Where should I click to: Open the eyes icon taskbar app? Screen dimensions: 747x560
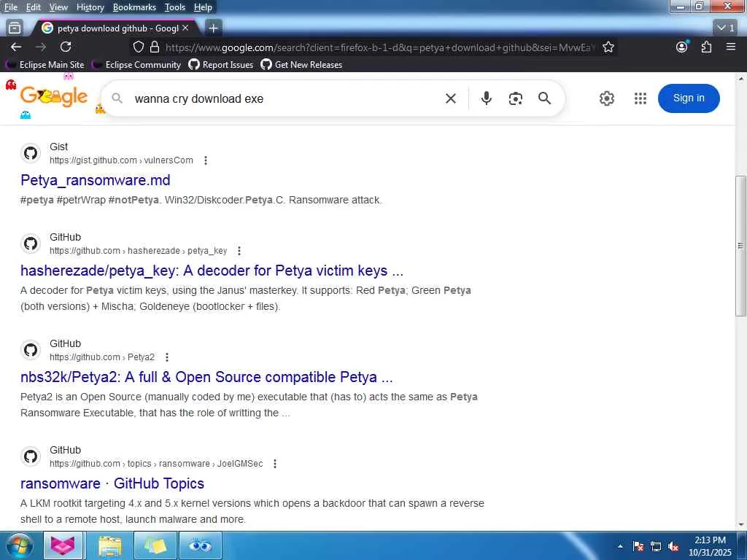[200, 545]
